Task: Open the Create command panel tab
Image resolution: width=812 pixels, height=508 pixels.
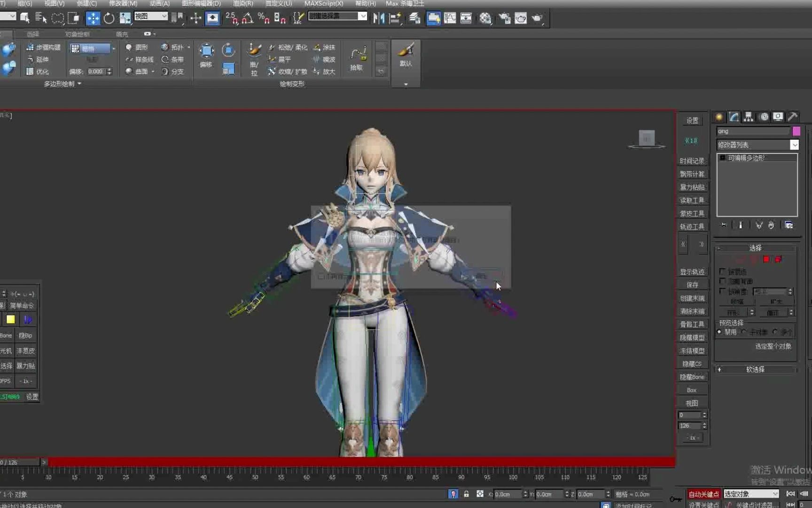Action: click(719, 117)
